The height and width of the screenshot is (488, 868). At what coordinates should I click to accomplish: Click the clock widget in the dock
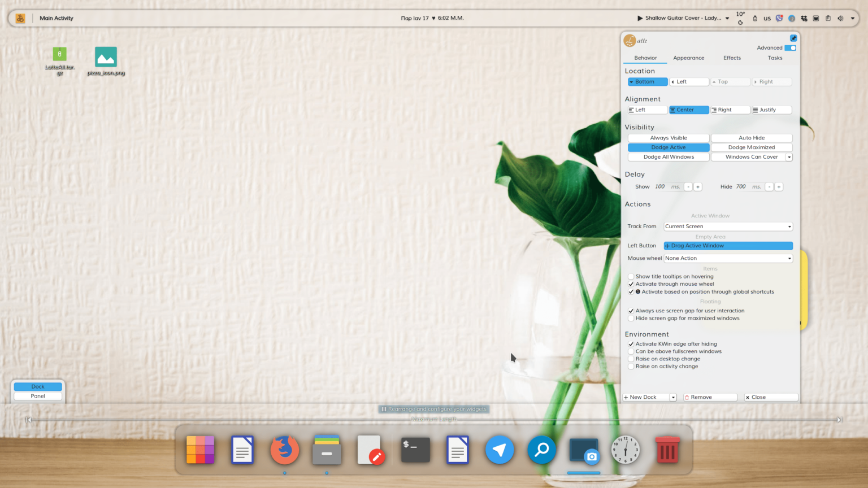pos(626,450)
